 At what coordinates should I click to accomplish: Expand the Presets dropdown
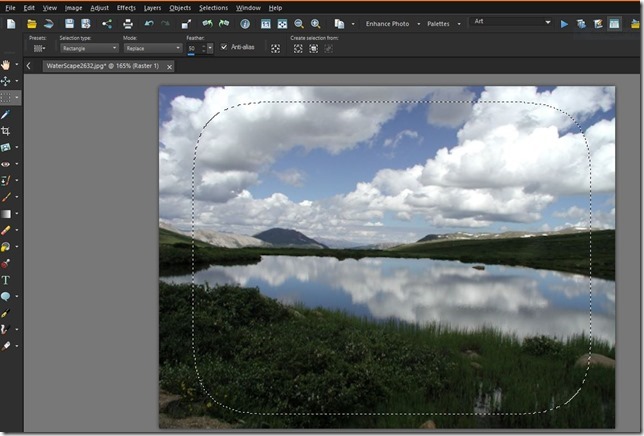pos(39,48)
